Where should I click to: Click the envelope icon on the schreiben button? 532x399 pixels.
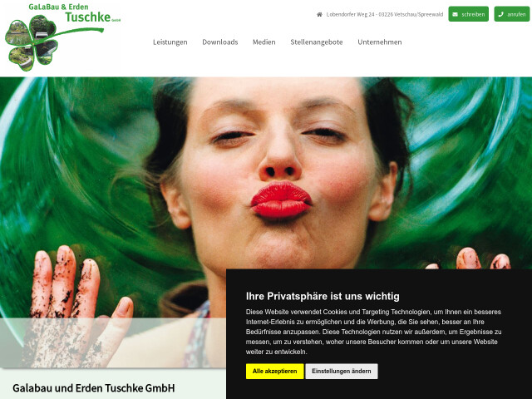[x=455, y=15]
